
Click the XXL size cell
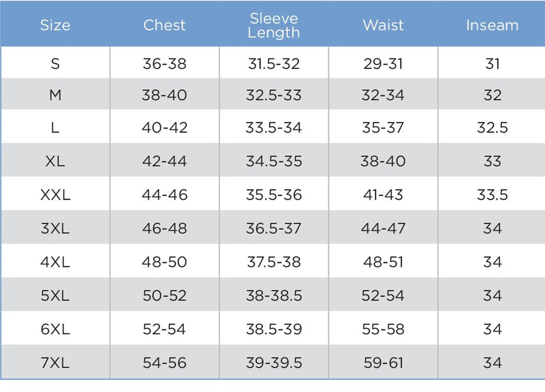click(55, 195)
